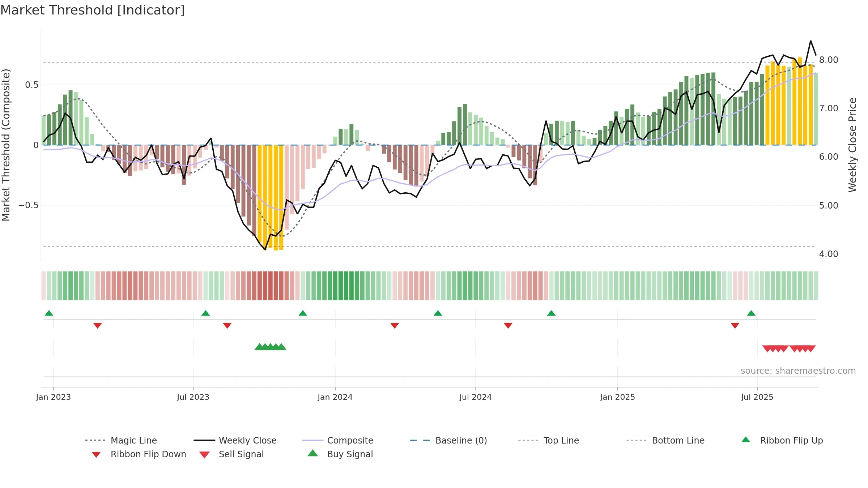
Task: Click the ribbon flip down marker after Jan 2023
Action: coord(98,326)
